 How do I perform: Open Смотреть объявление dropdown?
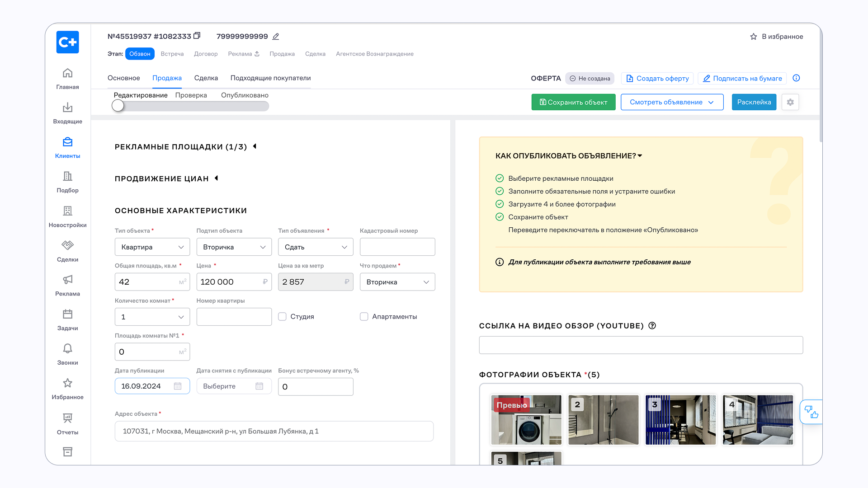672,102
